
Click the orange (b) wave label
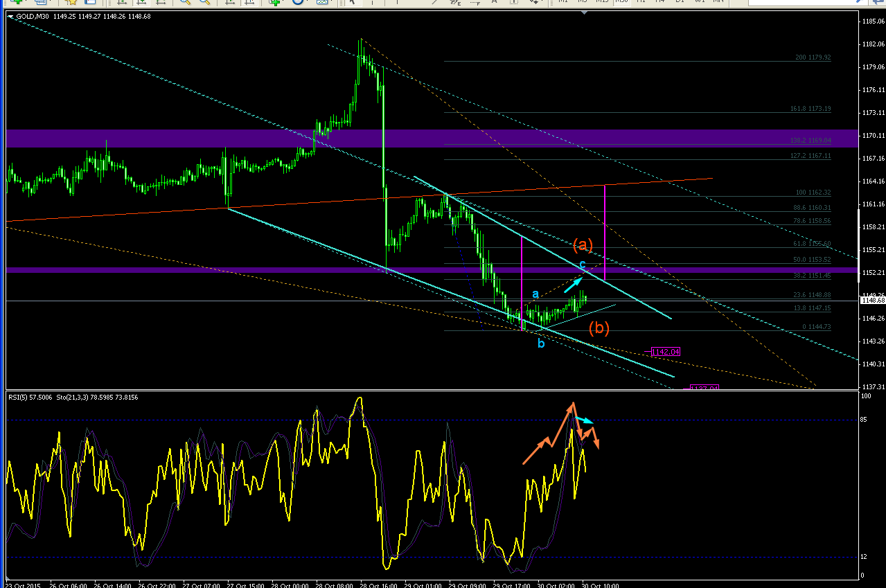(599, 328)
